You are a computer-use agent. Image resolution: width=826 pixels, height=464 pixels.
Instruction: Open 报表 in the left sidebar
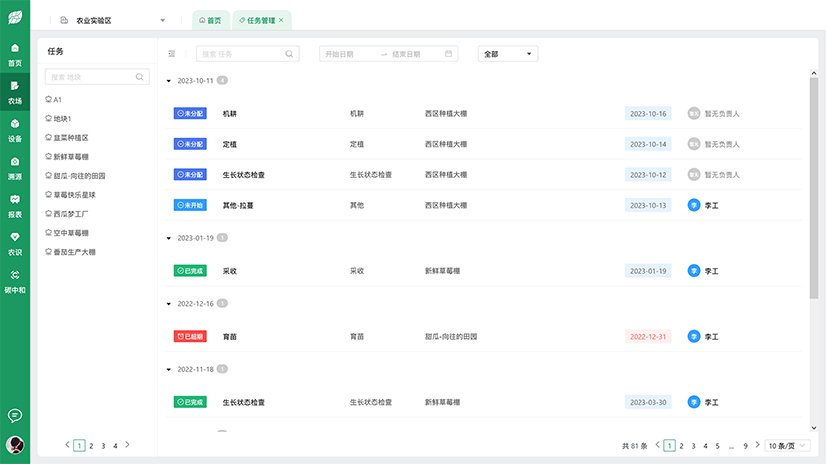coord(15,205)
